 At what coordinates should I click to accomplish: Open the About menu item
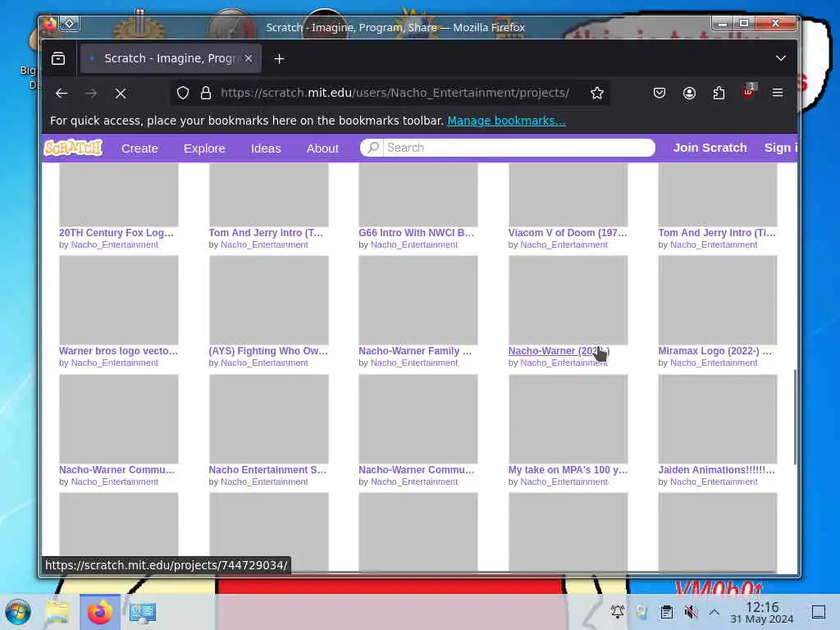click(322, 148)
